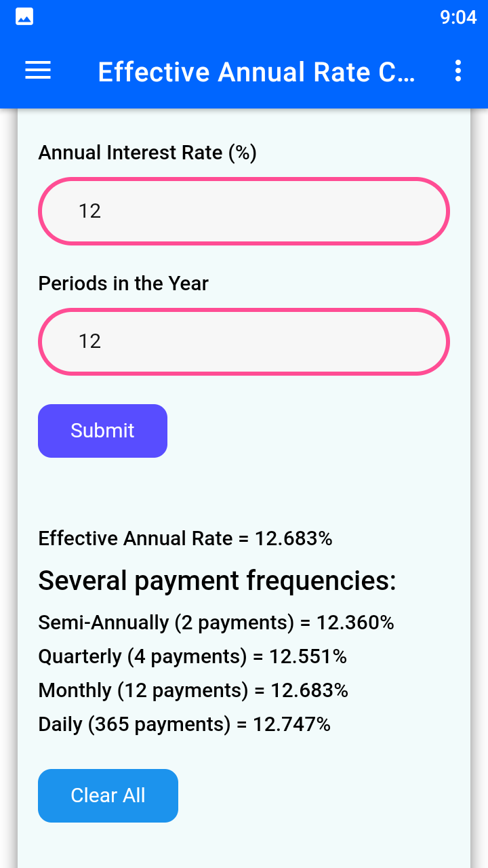This screenshot has height=868, width=488.
Task: Click the Several payment frequencies heading
Action: pyautogui.click(x=218, y=580)
